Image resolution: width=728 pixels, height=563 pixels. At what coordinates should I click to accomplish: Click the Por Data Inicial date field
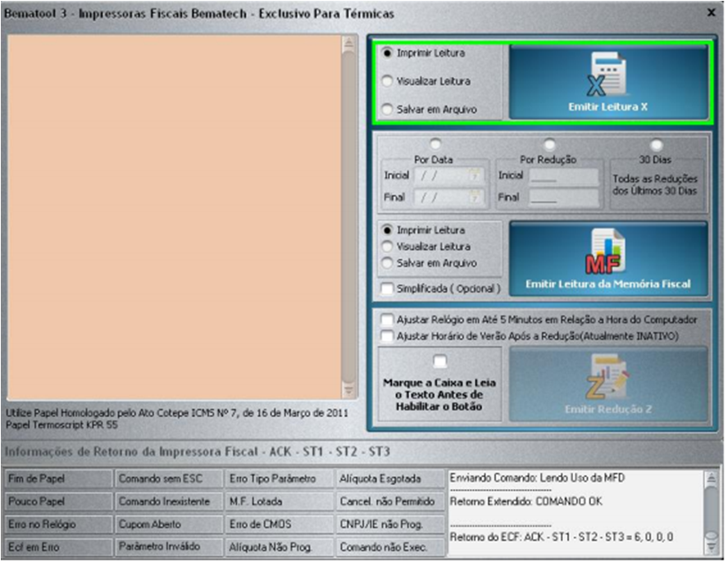[x=449, y=176]
